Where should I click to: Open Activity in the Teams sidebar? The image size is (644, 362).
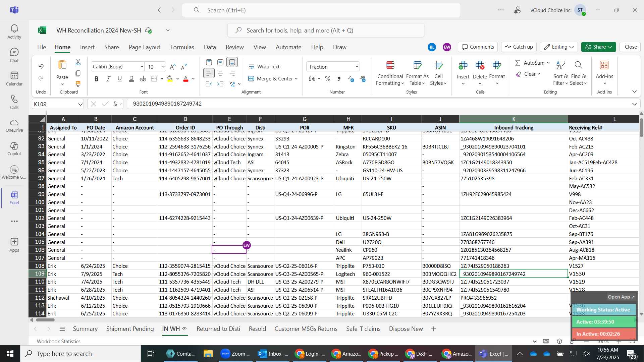click(14, 32)
